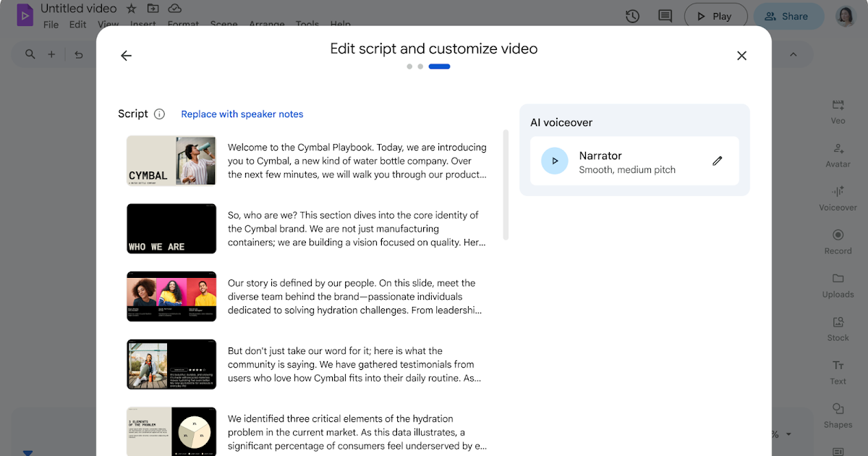Click the first step progress dot
The width and height of the screenshot is (868, 456).
click(x=409, y=67)
